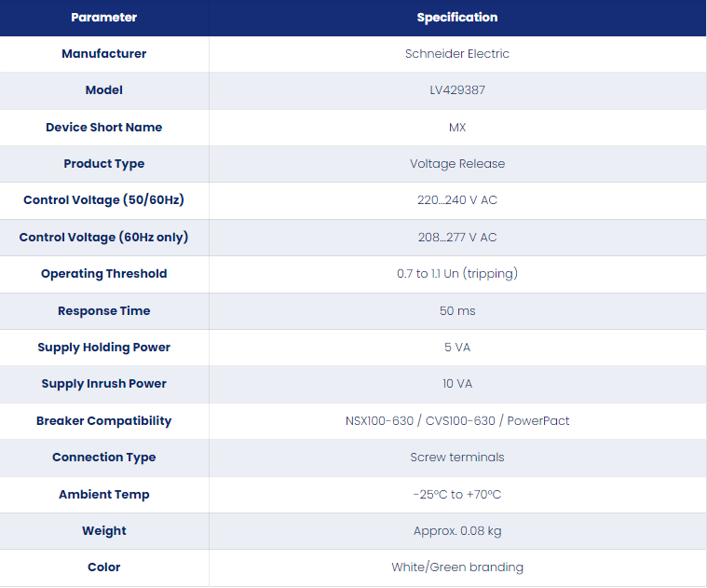Select the Control Voltage (60Hz only) label
Viewport: 707px width, 588px height.
point(103,238)
